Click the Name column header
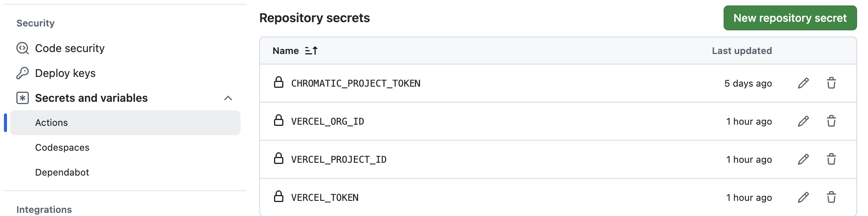Image resolution: width=868 pixels, height=216 pixels. 286,51
